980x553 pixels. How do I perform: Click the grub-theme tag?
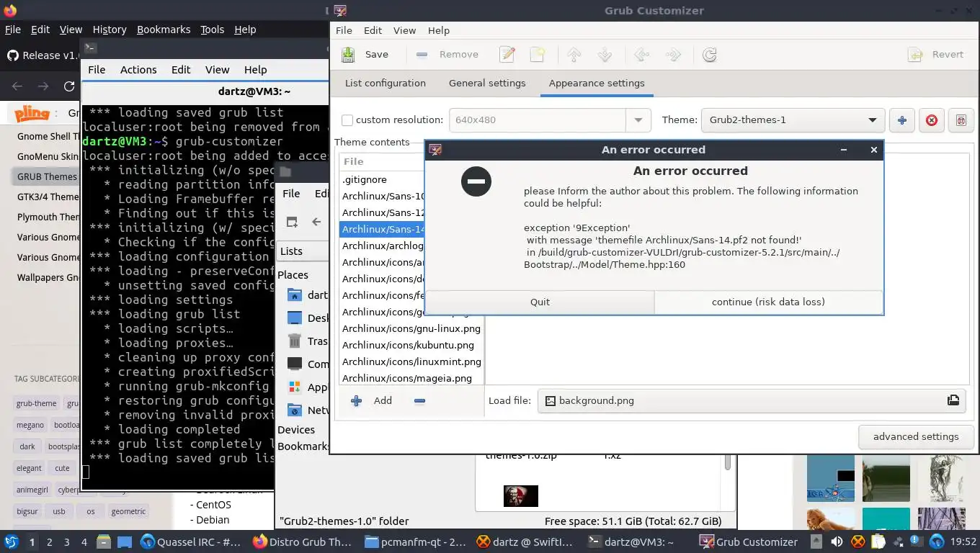tap(36, 403)
